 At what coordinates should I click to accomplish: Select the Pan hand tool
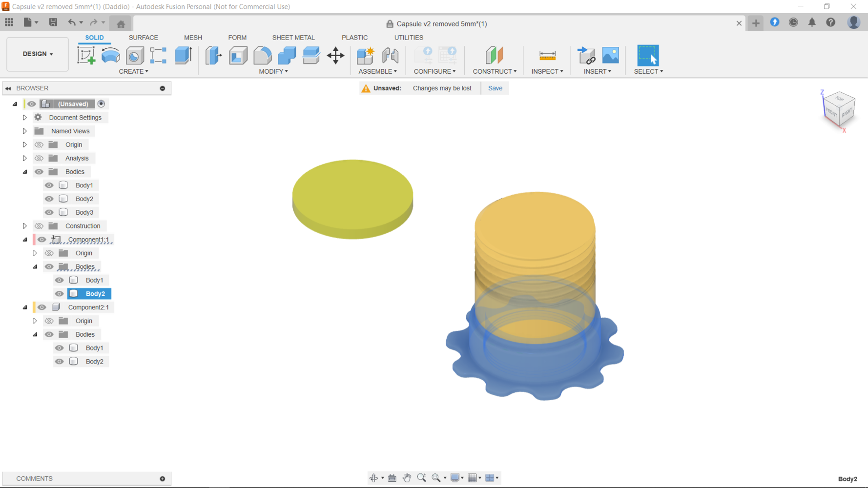coord(407,478)
